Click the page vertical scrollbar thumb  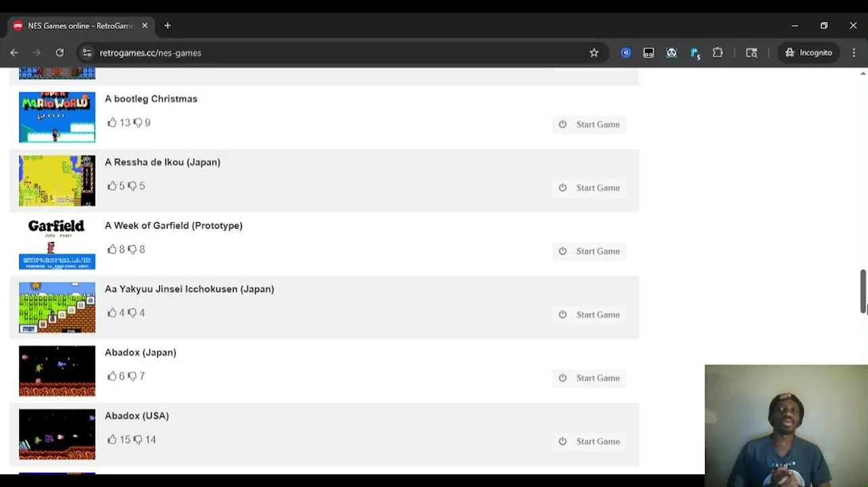tap(863, 292)
